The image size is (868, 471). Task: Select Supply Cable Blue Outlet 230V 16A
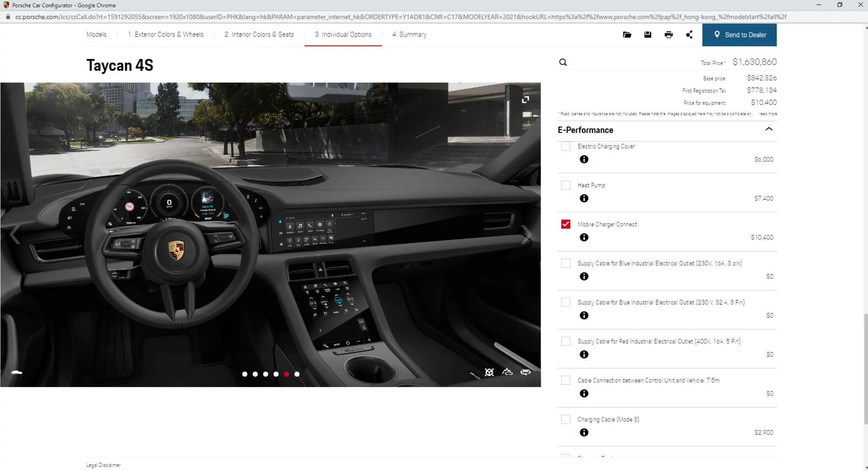(x=566, y=263)
